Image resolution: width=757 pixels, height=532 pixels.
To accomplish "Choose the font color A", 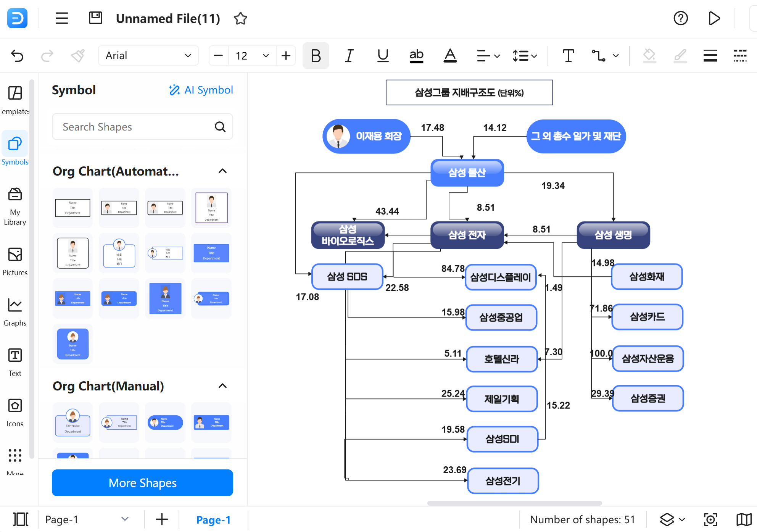I will (x=450, y=56).
